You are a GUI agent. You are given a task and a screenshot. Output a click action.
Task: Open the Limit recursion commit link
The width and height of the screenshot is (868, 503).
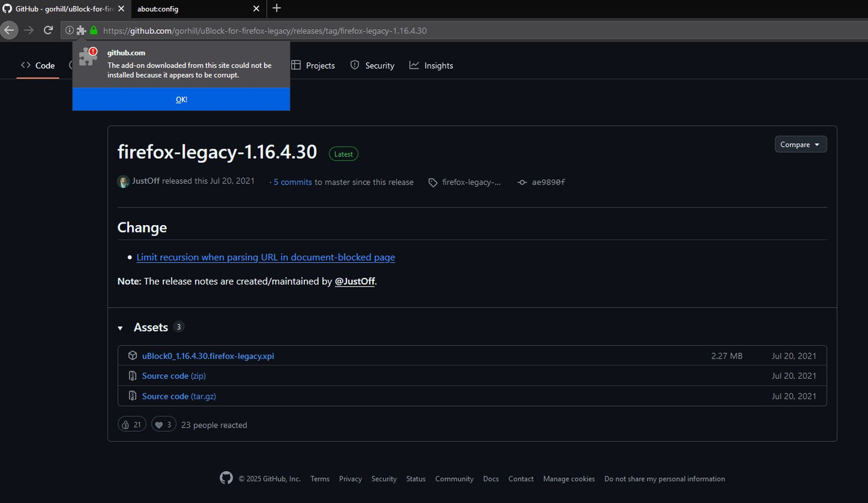(x=266, y=257)
